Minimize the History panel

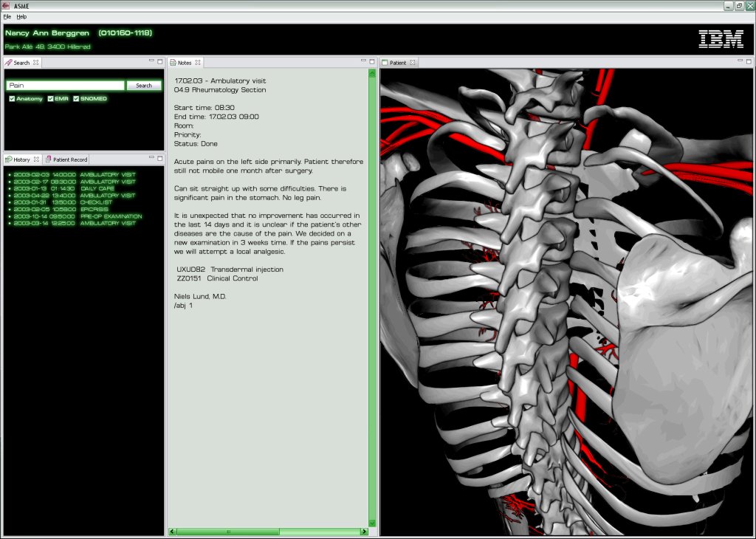tap(151, 158)
